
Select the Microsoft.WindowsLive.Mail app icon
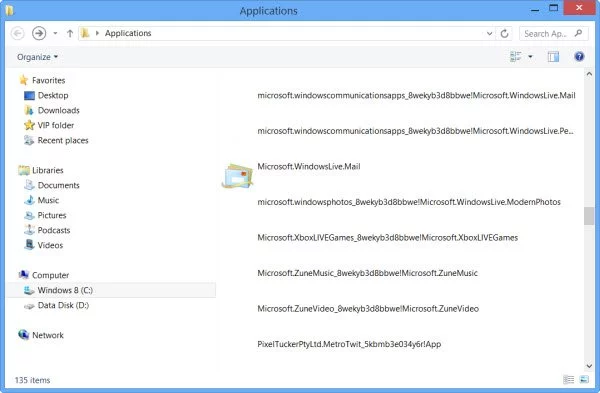click(x=237, y=176)
